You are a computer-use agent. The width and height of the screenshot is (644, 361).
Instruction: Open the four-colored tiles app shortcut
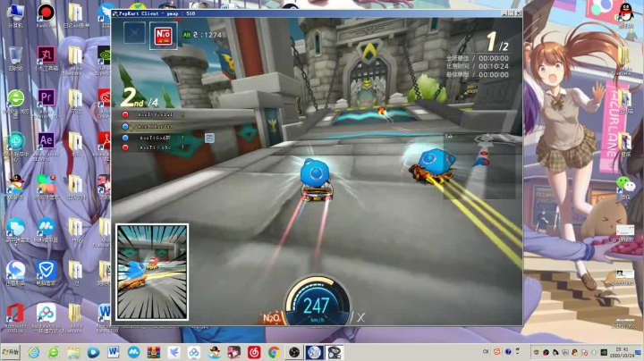(46, 188)
